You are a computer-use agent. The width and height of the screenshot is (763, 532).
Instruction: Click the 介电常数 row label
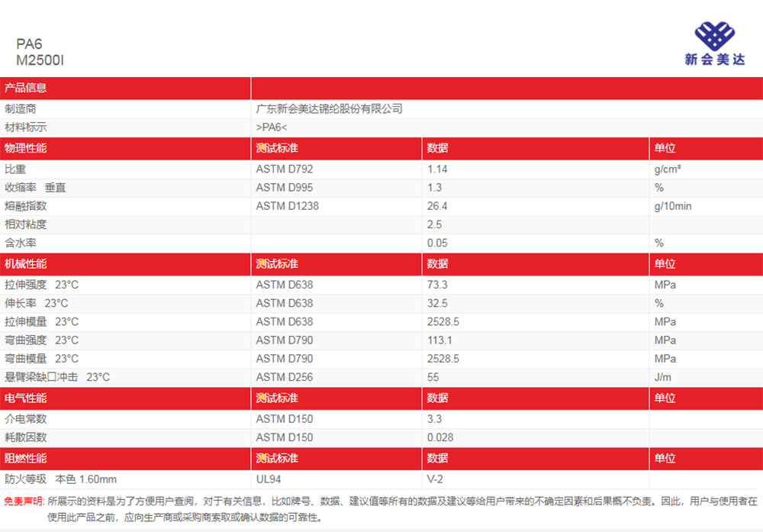click(x=25, y=419)
